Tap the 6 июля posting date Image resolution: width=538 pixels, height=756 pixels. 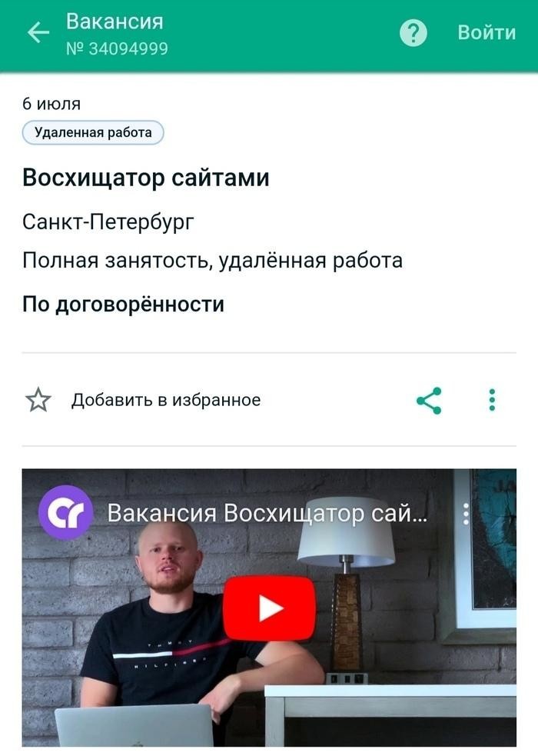click(51, 104)
